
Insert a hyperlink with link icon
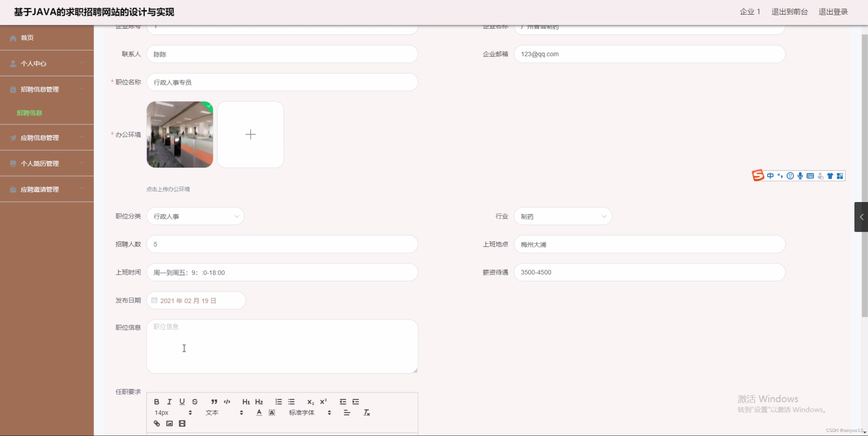coord(157,423)
